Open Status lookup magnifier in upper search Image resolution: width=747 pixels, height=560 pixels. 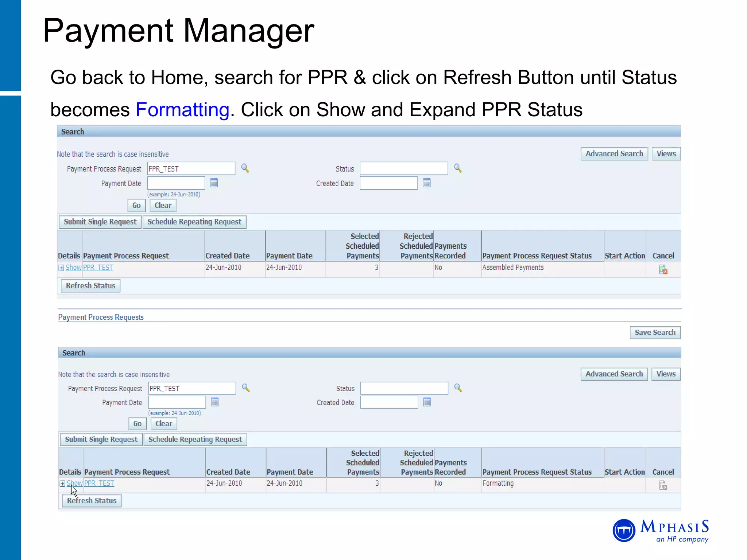(x=458, y=168)
